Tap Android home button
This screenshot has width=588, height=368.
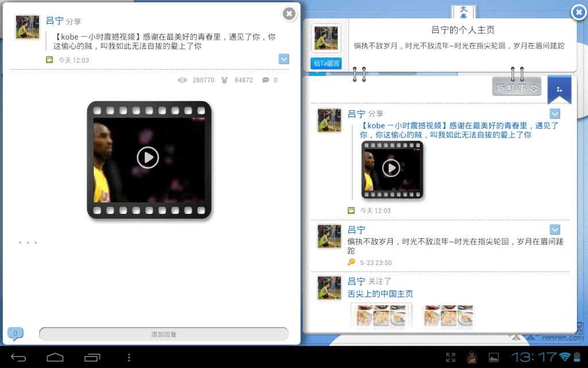pyautogui.click(x=55, y=358)
